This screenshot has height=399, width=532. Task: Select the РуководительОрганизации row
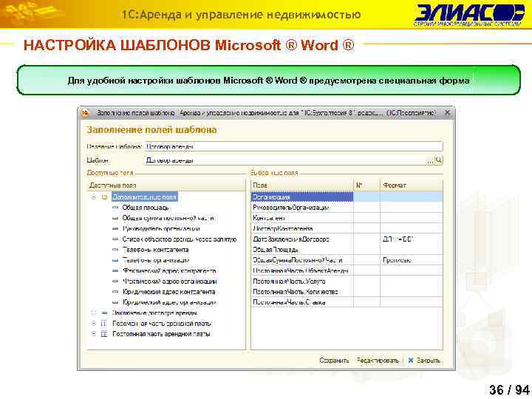coord(347,208)
